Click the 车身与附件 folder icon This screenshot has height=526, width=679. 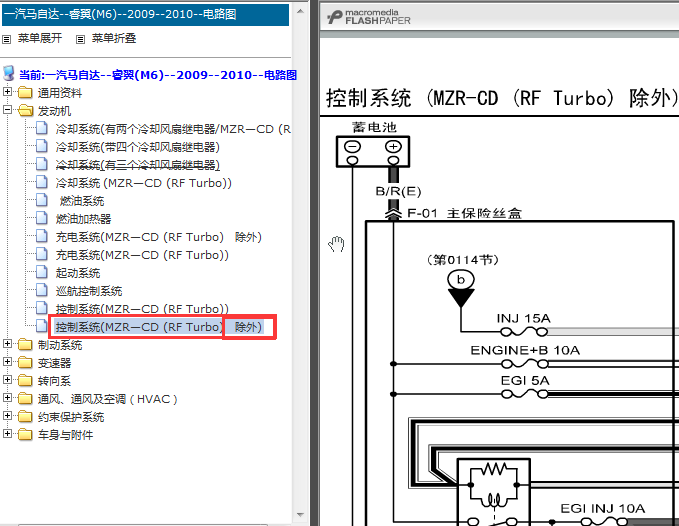pos(26,435)
